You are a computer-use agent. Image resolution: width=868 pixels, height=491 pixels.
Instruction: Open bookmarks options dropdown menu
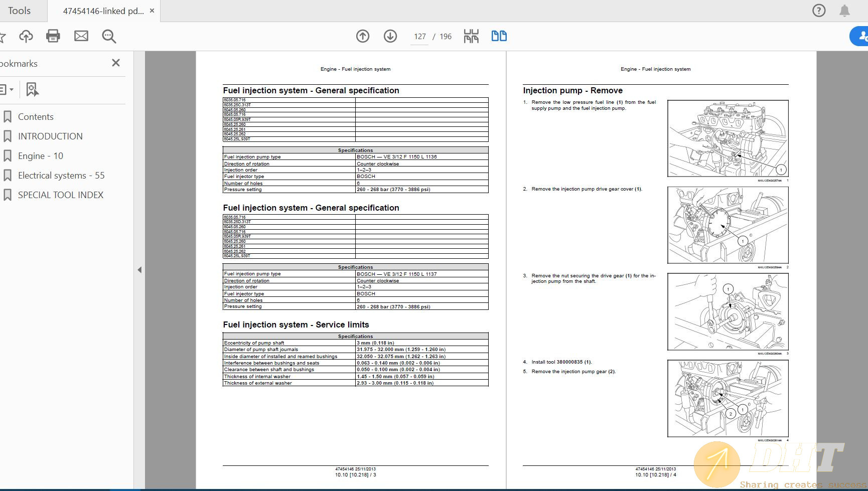(6, 90)
